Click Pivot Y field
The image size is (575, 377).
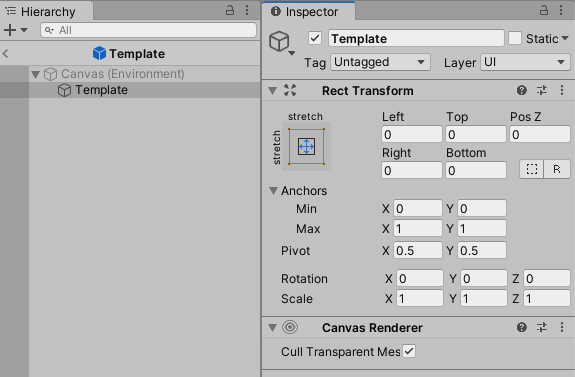(482, 250)
